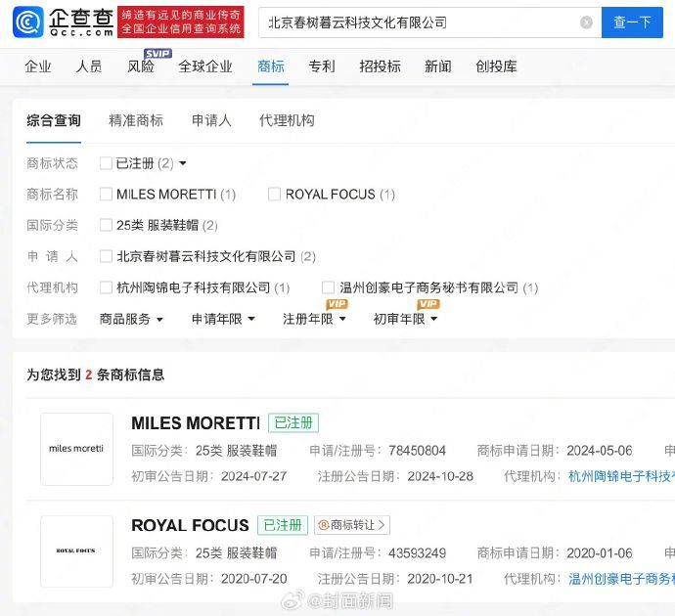Open the 企业 tab
The image size is (675, 616).
pos(38,66)
